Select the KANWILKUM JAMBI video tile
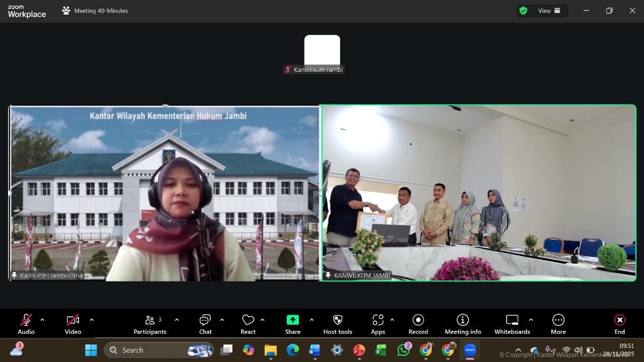The width and height of the screenshot is (644, 362). pyautogui.click(x=478, y=193)
